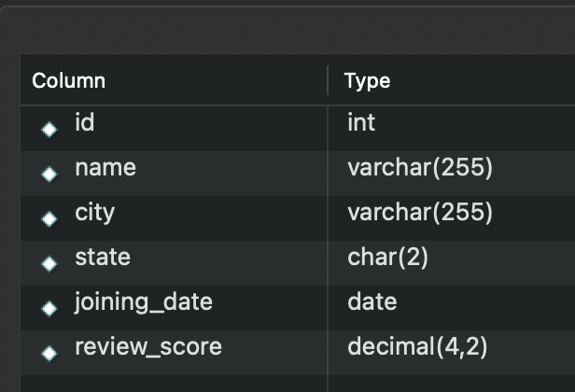The height and width of the screenshot is (392, 575).
Task: Click the diamond icon beside id
Action: point(50,130)
